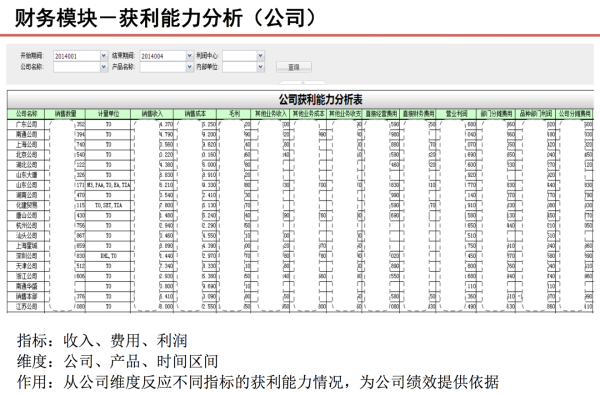Collapse the filter panel using the handle tab
Image resolution: width=600 pixels, height=395 pixels.
coord(302,82)
